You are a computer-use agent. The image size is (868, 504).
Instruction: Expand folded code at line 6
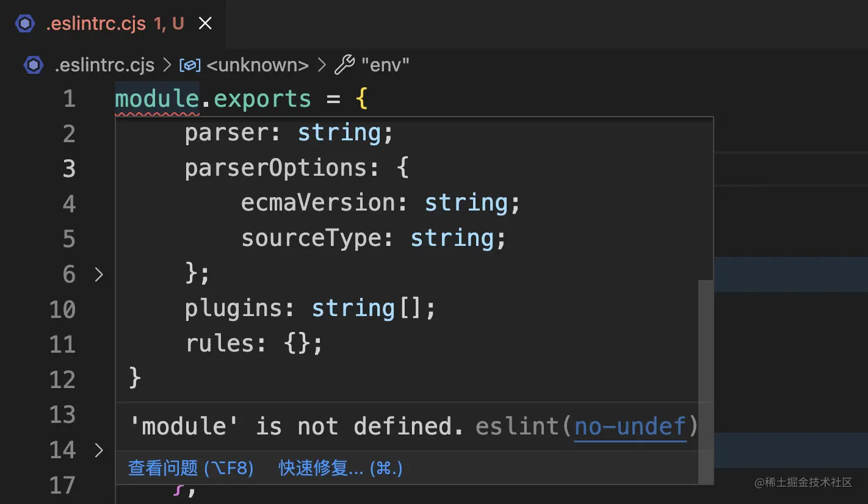pyautogui.click(x=99, y=275)
